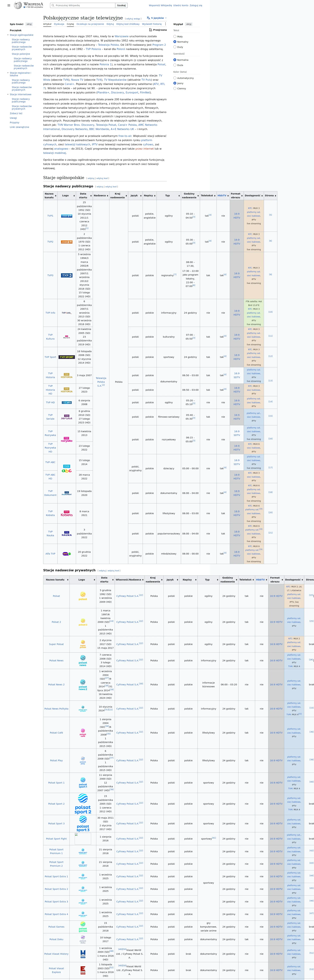Open the Wspomóż Wikipedię link
The width and height of the screenshot is (314, 980).
click(x=160, y=5)
